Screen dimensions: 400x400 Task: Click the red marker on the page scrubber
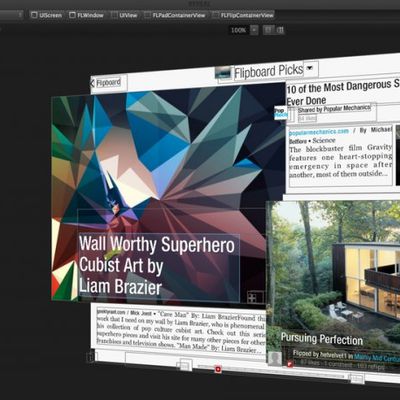point(218,369)
